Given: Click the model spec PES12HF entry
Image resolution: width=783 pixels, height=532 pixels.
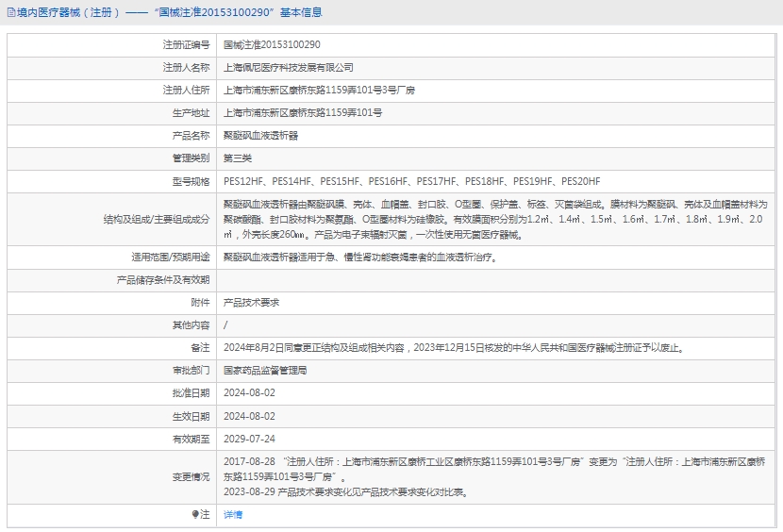Looking at the screenshot, I should 243,181.
